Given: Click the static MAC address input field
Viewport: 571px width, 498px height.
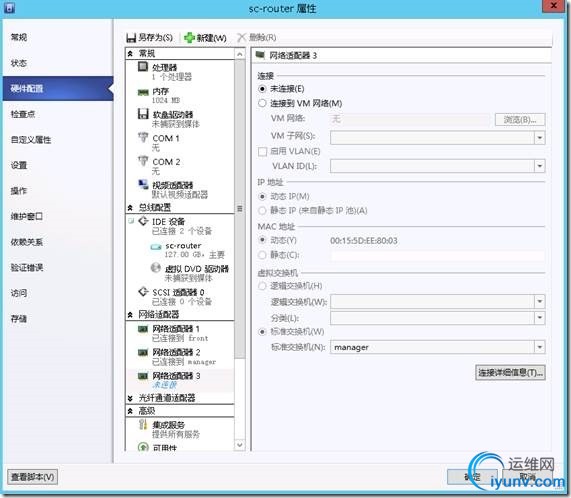Looking at the screenshot, I should pyautogui.click(x=437, y=255).
